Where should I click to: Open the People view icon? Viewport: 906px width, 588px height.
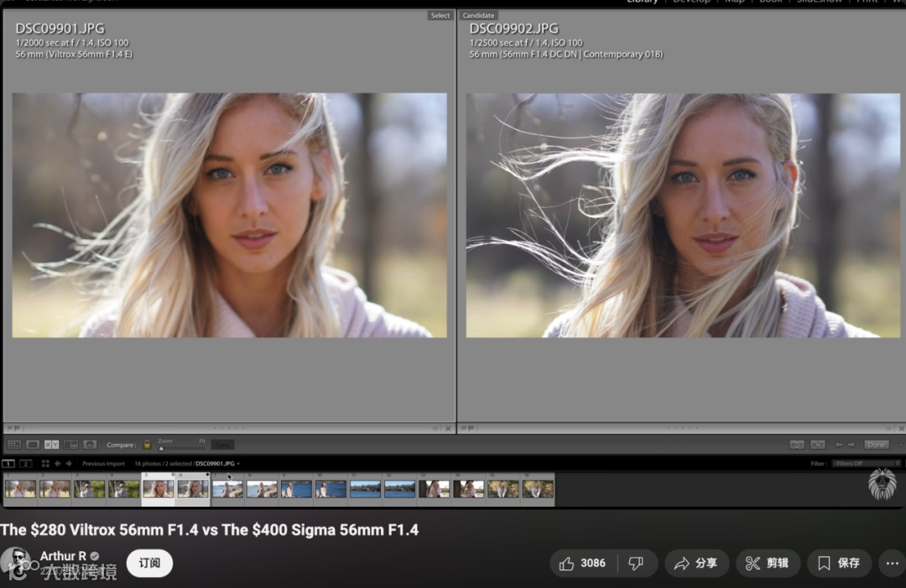pyautogui.click(x=90, y=445)
